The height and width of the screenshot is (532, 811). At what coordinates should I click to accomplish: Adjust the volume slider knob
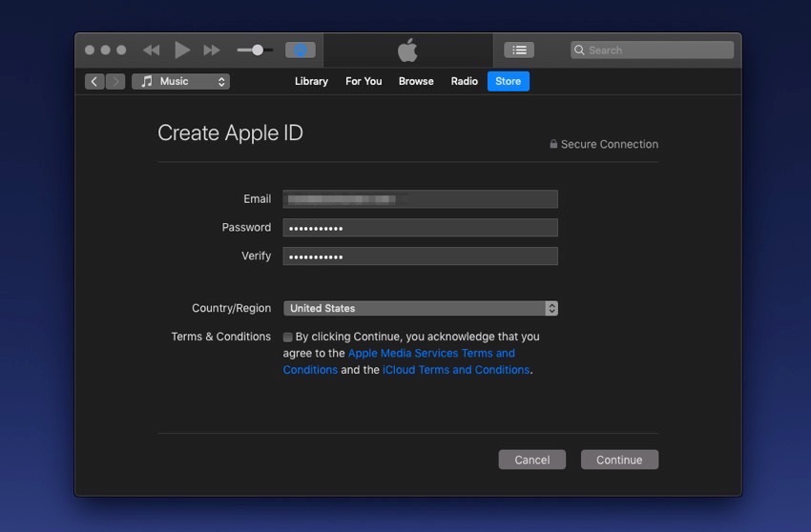[258, 51]
